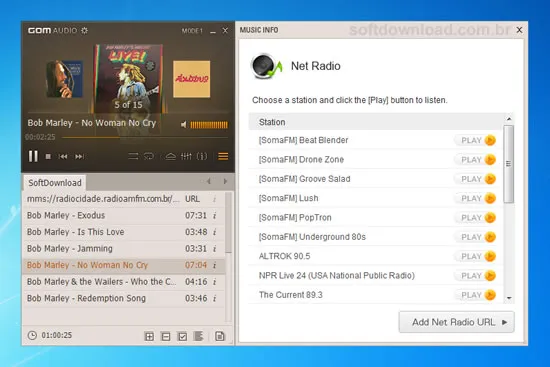Click station list scroll down arrow
Image resolution: width=550 pixels, height=367 pixels.
(509, 298)
